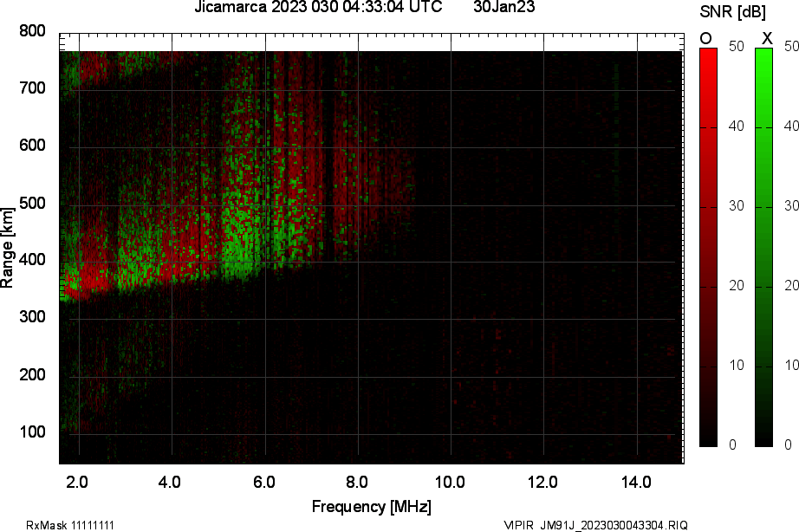Viewport: 799px width, 532px height.
Task: Click the date label '30Jan23'
Action: tap(504, 7)
